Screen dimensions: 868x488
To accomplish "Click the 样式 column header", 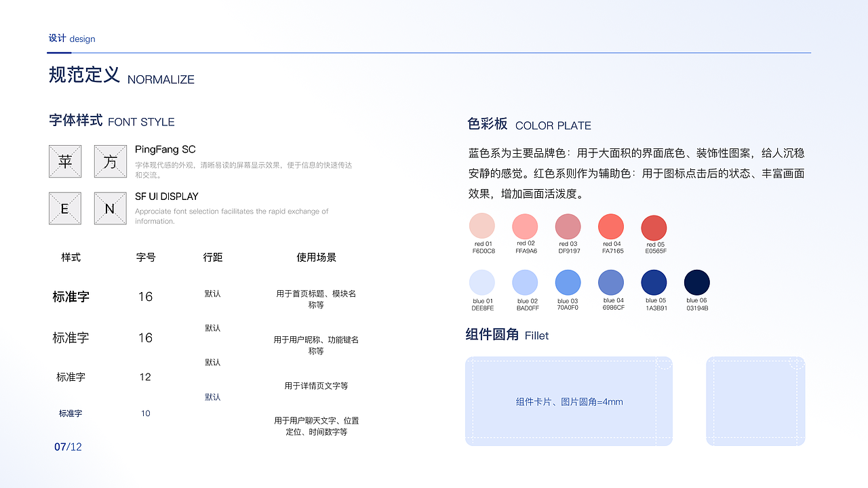I will click(71, 258).
